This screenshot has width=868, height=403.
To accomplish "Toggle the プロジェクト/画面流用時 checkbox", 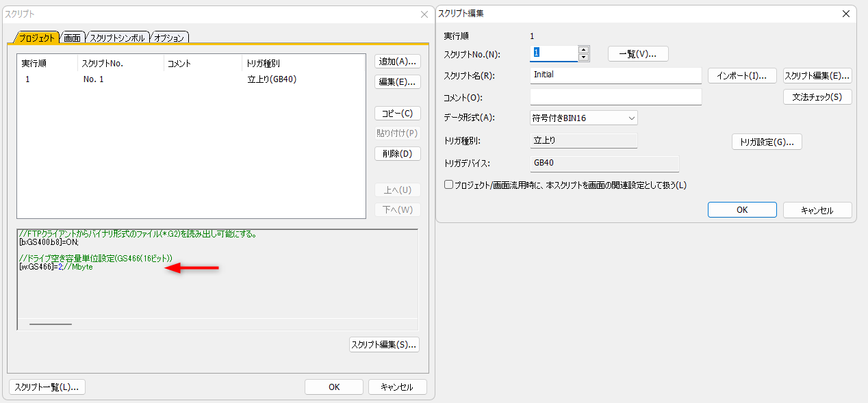I will (x=448, y=185).
